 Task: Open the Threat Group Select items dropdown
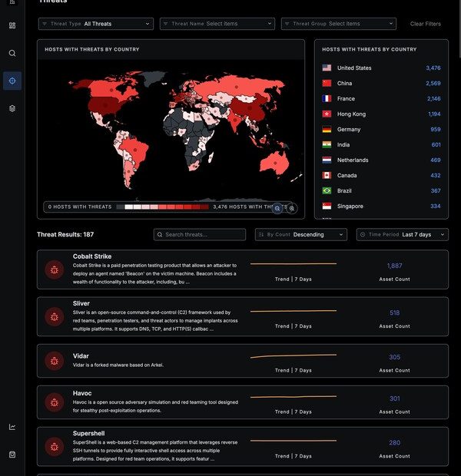point(339,24)
